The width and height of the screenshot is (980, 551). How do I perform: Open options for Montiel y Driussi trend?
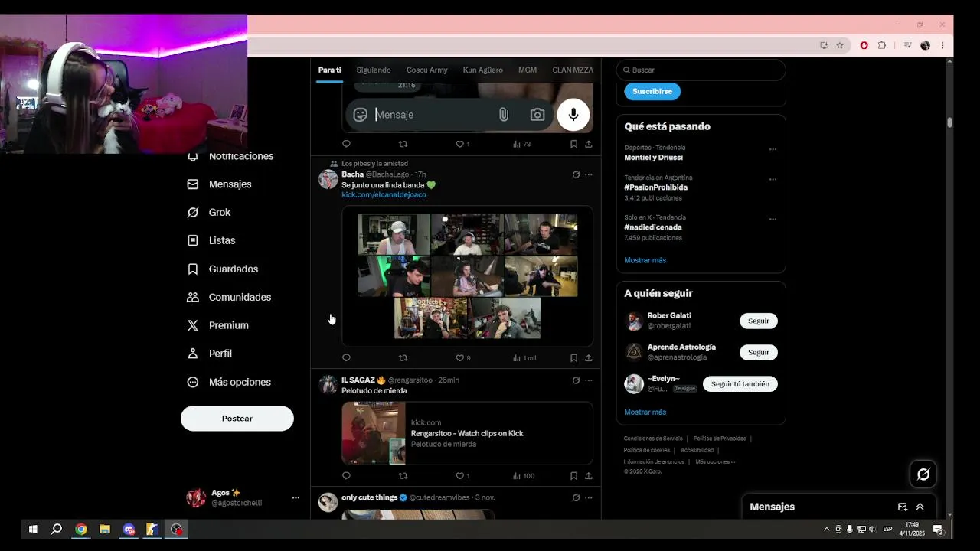tap(773, 149)
